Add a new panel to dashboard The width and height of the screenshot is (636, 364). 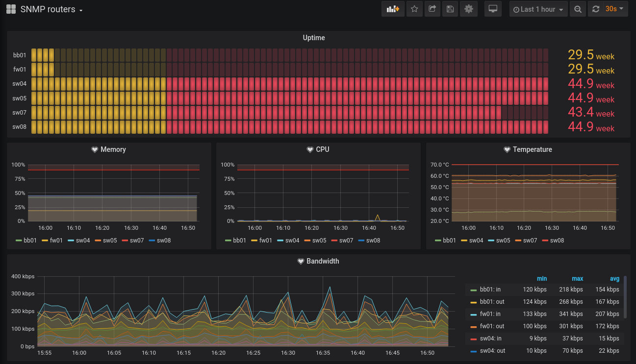point(393,9)
